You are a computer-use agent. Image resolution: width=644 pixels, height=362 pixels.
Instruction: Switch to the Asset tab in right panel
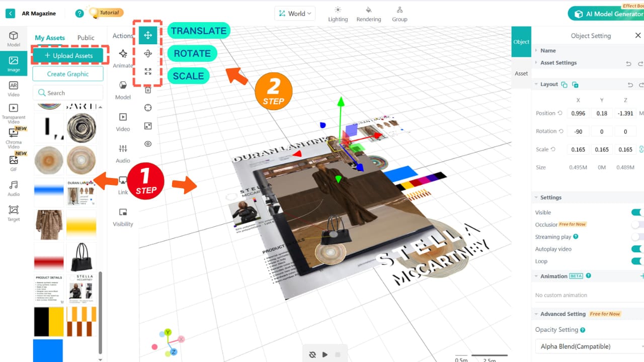pyautogui.click(x=521, y=73)
